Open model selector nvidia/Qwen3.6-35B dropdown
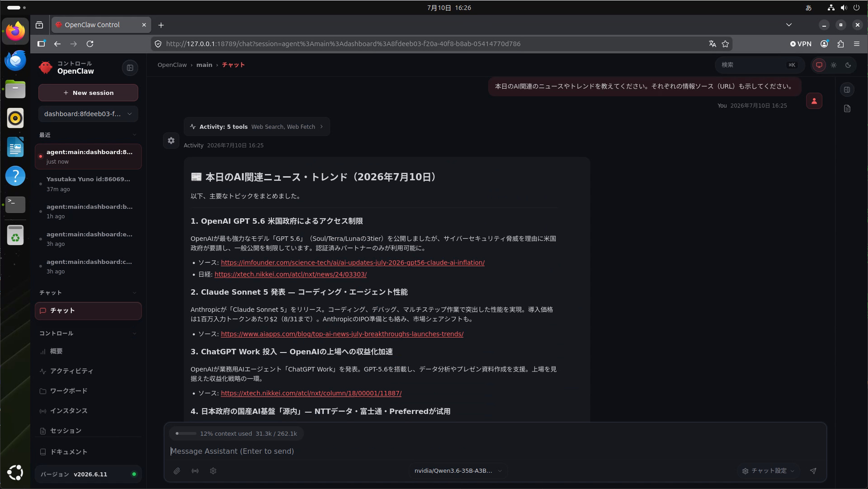Image resolution: width=868 pixels, height=489 pixels. tap(458, 471)
